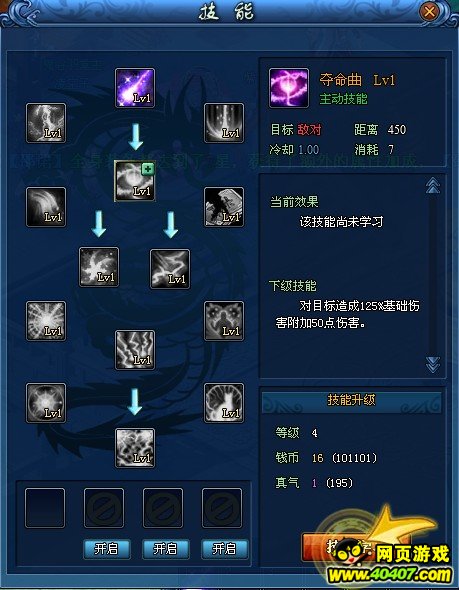
Task: Click the empty first skill slot
Action: coord(45,508)
